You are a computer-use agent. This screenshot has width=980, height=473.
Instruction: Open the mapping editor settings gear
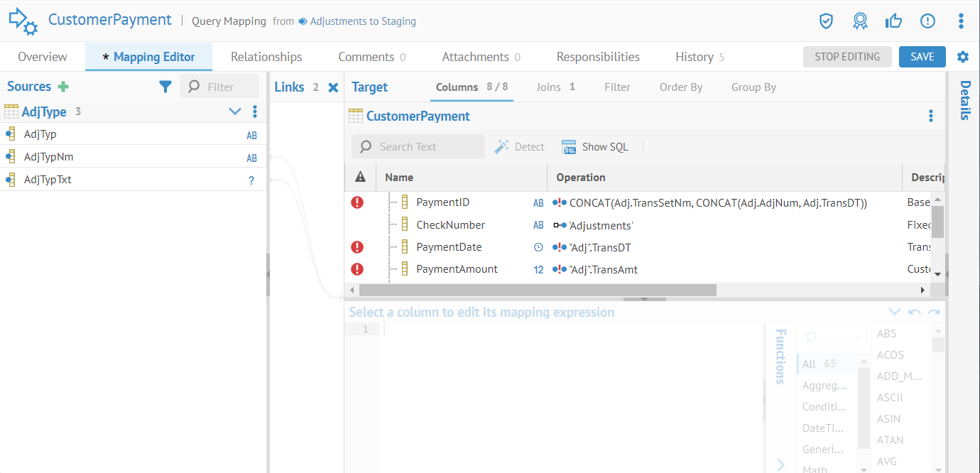(963, 57)
